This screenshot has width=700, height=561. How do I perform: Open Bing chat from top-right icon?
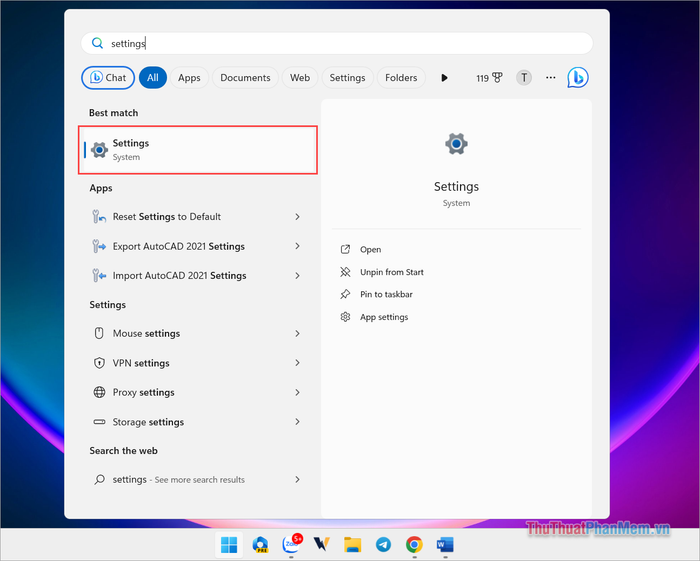click(578, 78)
